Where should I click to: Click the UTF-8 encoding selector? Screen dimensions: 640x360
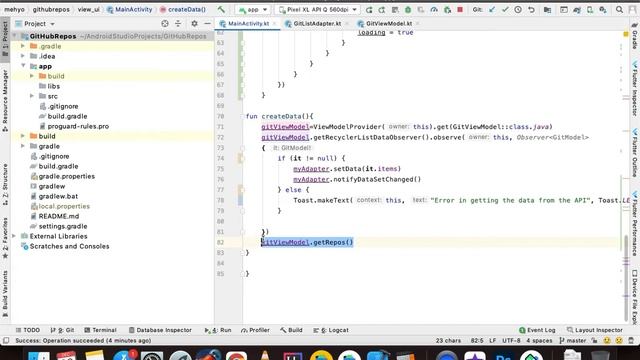pyautogui.click(x=511, y=340)
